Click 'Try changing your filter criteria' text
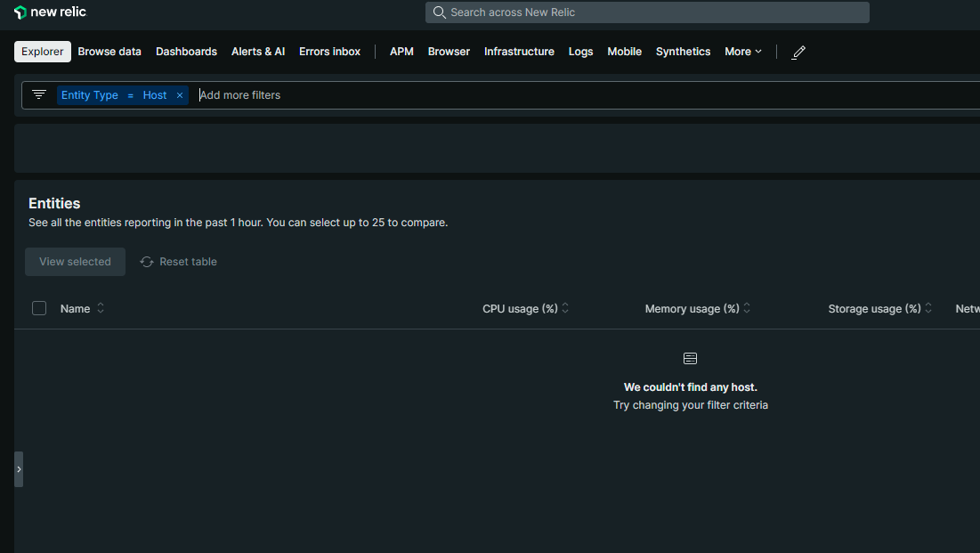 point(690,405)
